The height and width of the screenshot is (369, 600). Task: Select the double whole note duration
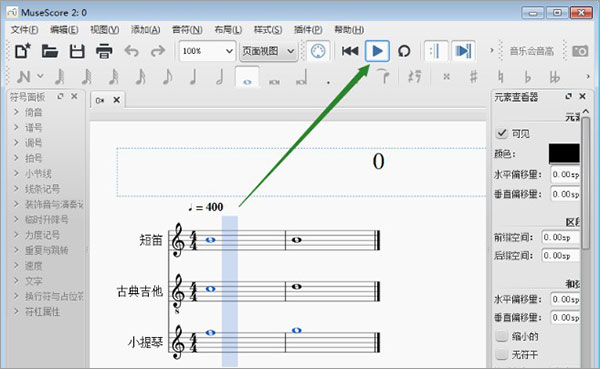pos(274,81)
